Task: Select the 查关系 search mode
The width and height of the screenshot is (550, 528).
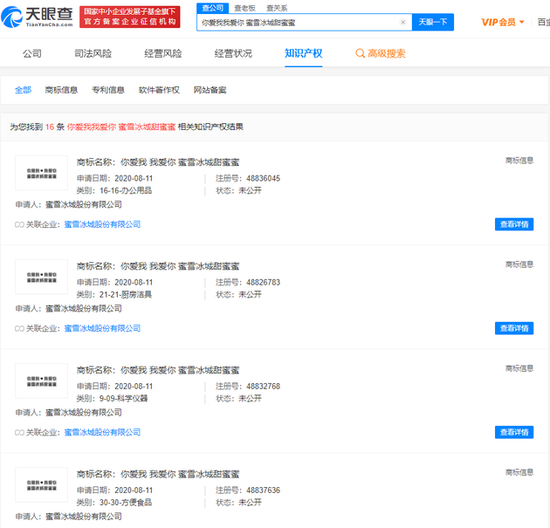Action: pyautogui.click(x=276, y=8)
